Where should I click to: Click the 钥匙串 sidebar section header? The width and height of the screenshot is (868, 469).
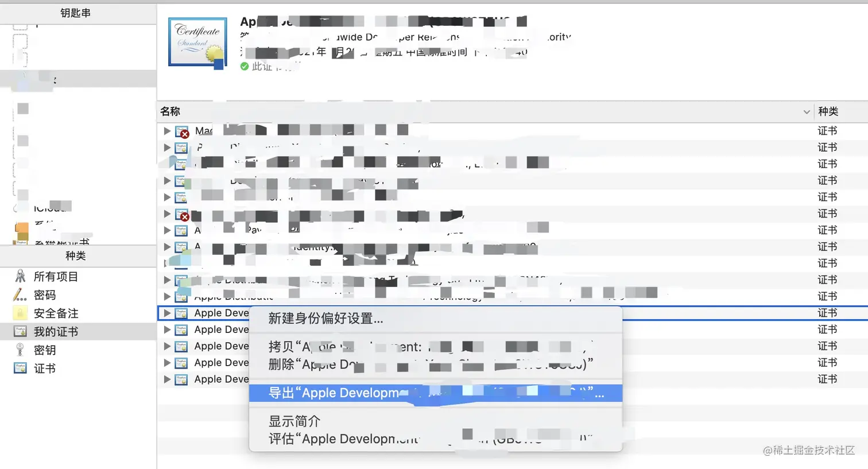tap(76, 13)
